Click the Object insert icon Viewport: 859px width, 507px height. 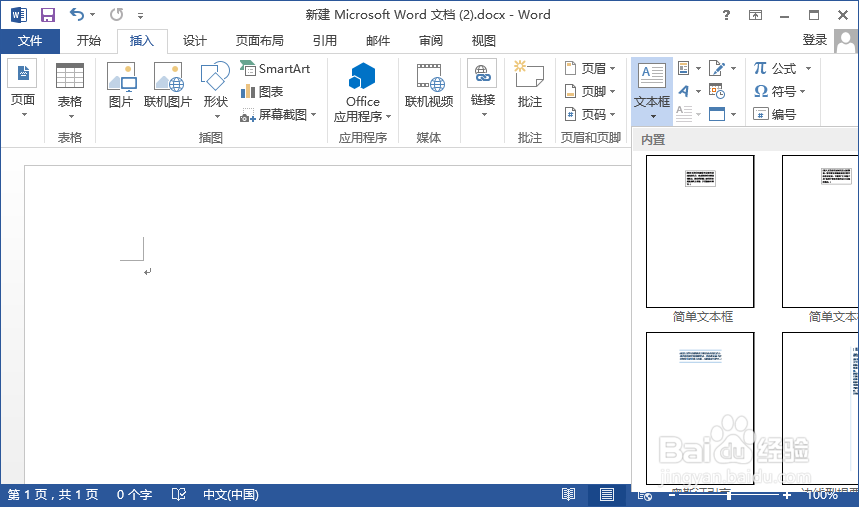click(x=717, y=114)
